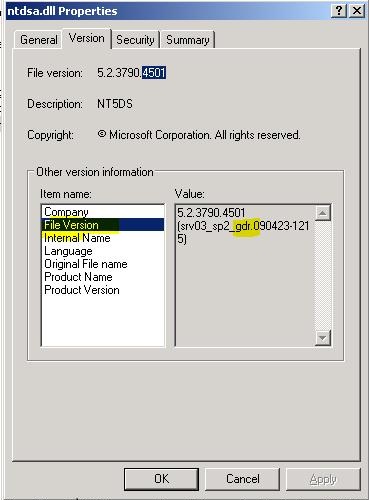
Task: Click the Help question mark icon
Action: tap(339, 11)
